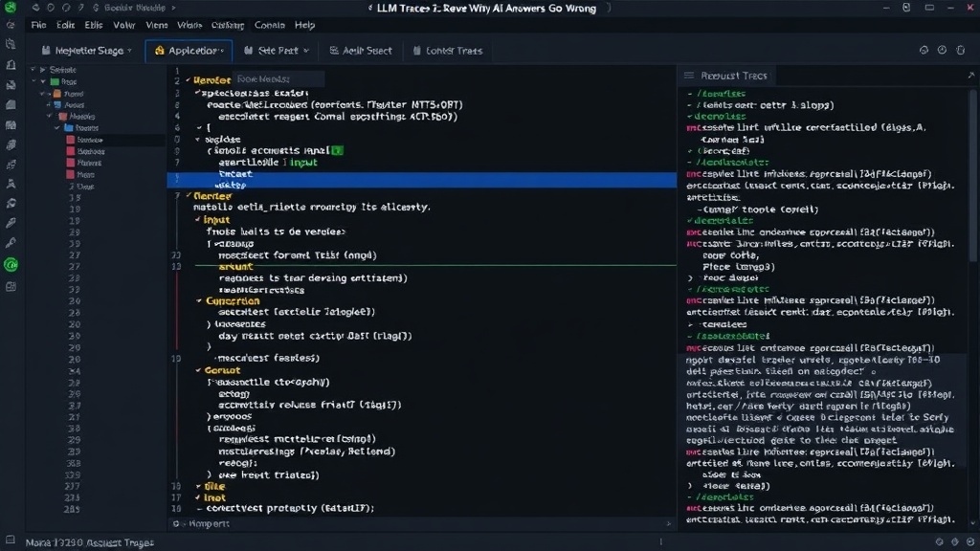Expand the 'foce doxel' row in Request Traces
The image size is (980, 551).
[690, 278]
